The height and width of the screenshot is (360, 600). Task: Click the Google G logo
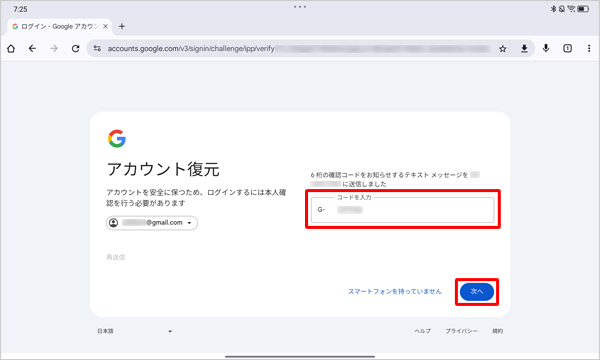[117, 138]
